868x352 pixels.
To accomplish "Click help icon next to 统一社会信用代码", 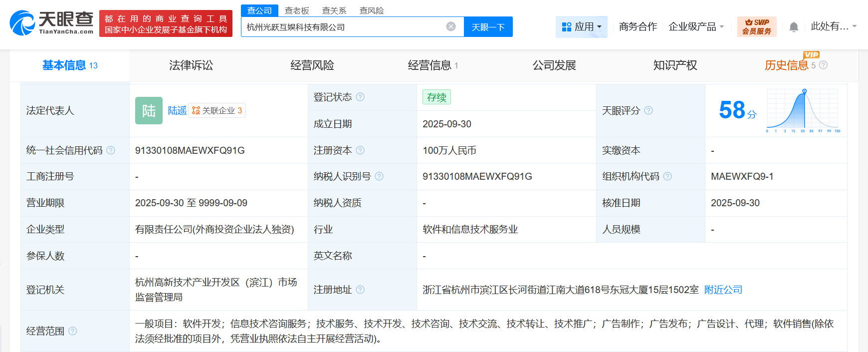I will pyautogui.click(x=111, y=150).
